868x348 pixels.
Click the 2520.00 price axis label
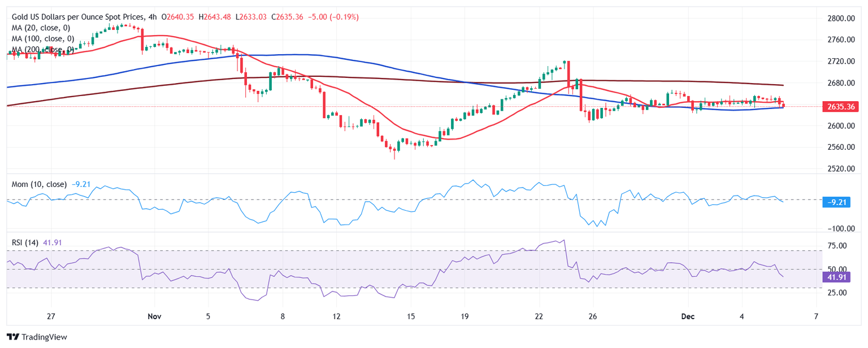pos(838,169)
